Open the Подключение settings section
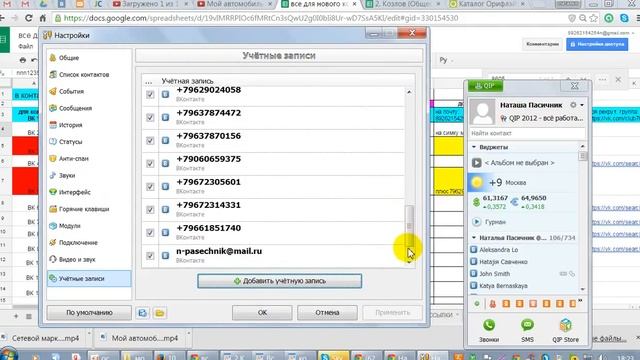Screen dimensions: 640x360 78,242
